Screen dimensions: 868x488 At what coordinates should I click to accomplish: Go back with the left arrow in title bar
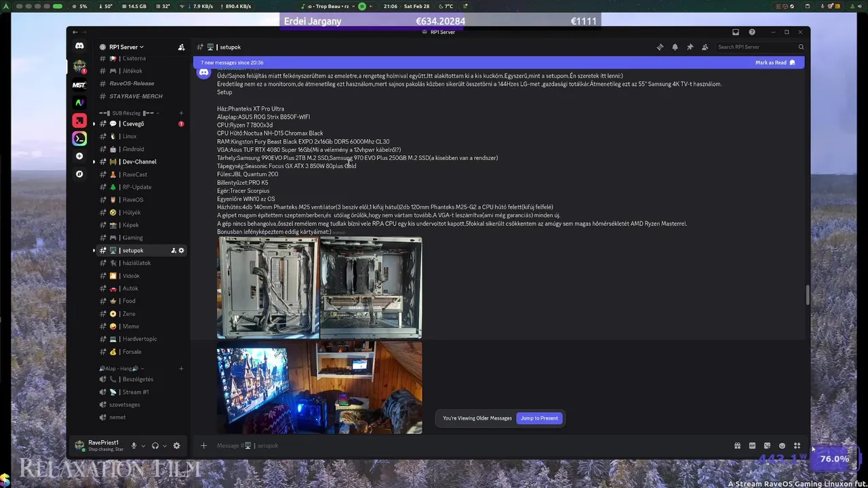coord(75,32)
